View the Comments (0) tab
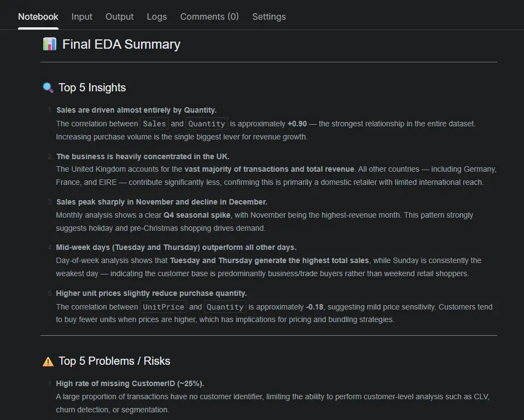 [209, 17]
